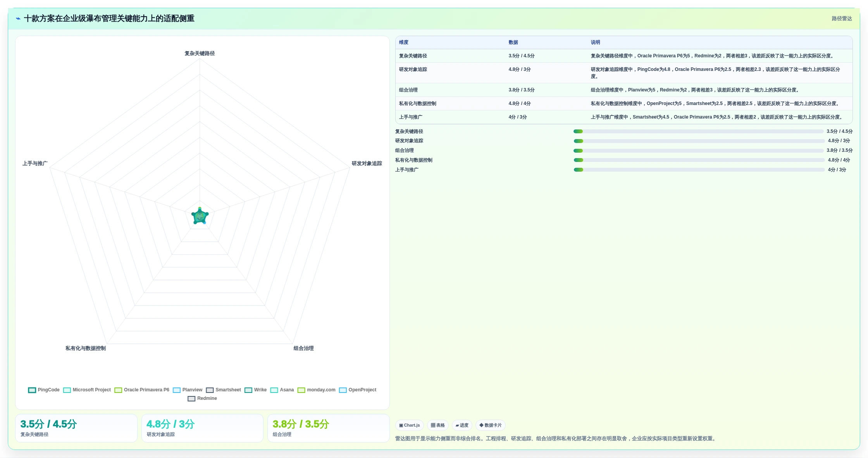Click the 说明 column header

click(x=596, y=42)
